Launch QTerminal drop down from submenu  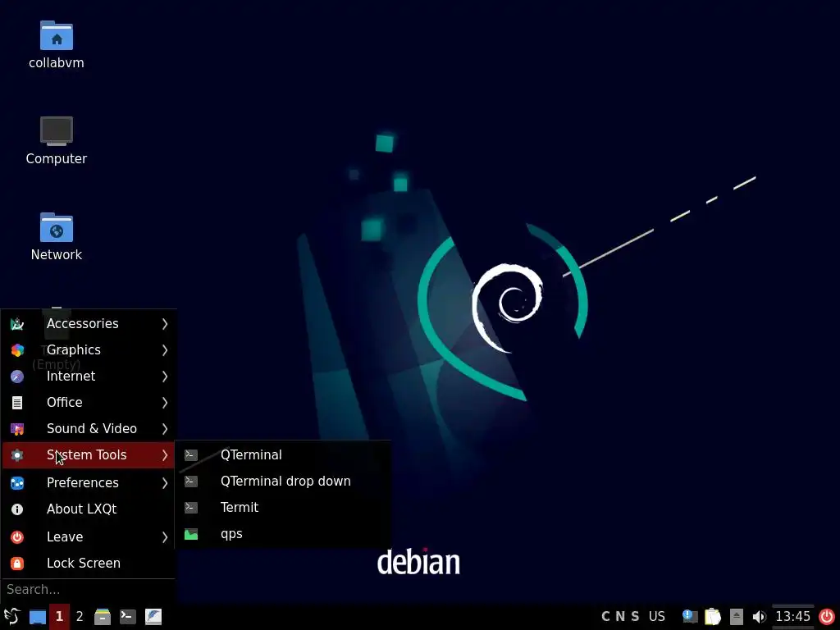click(x=283, y=481)
